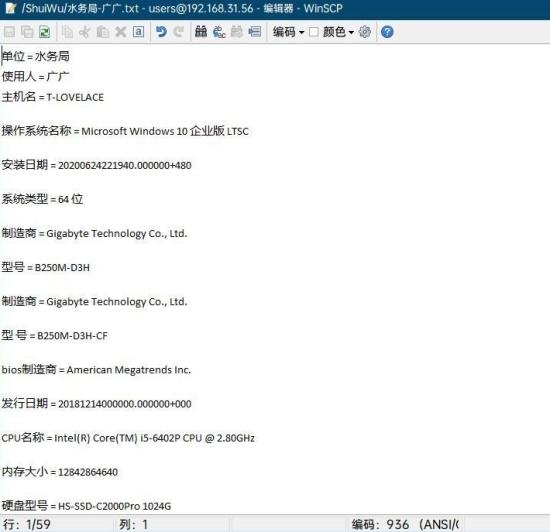Reload the file with green refresh icon

[x=45, y=32]
